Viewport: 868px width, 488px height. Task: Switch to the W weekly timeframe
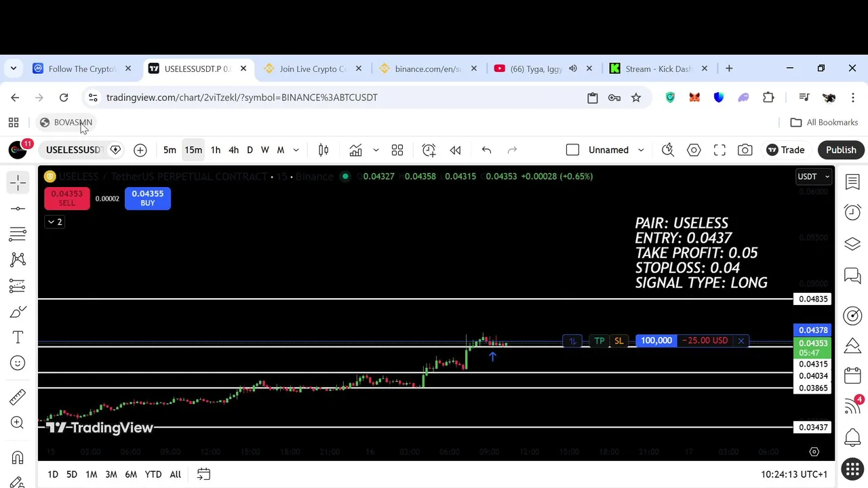coord(265,150)
